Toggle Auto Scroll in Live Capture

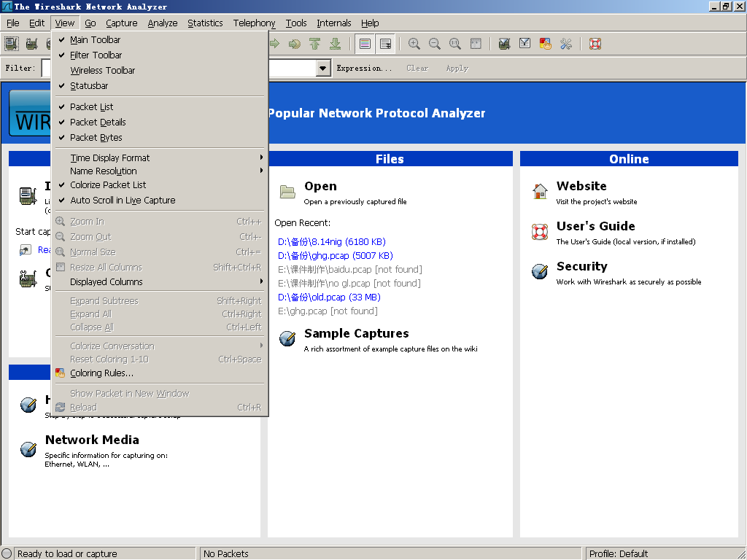pyautogui.click(x=160, y=200)
